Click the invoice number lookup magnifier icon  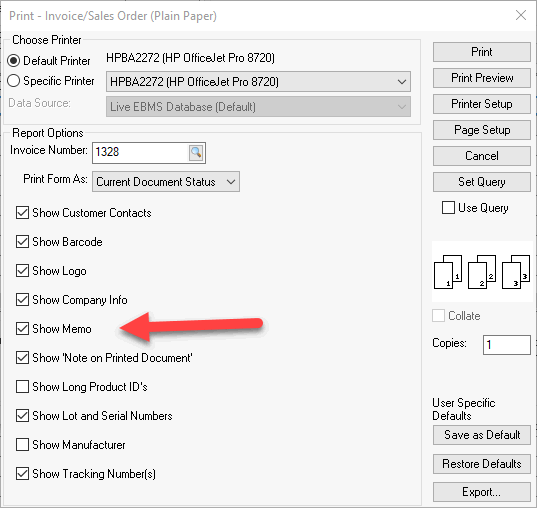tap(196, 152)
